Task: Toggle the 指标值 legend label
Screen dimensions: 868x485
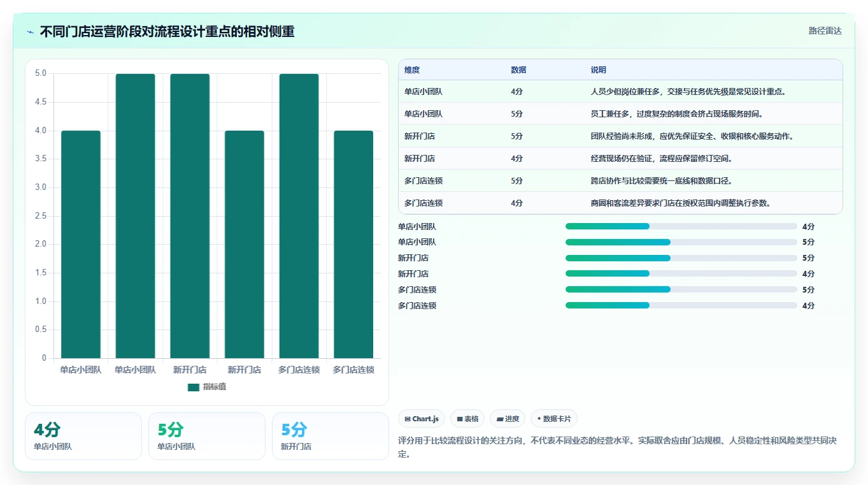Action: 214,387
